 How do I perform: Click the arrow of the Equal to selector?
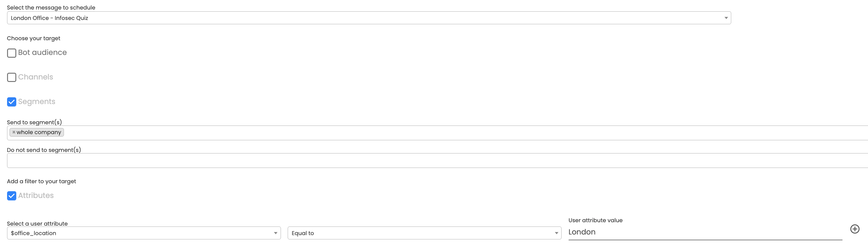pyautogui.click(x=556, y=233)
